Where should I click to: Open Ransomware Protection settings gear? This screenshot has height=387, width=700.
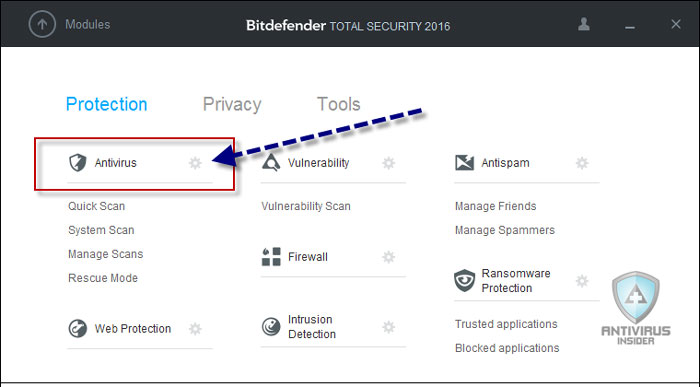coord(582,281)
